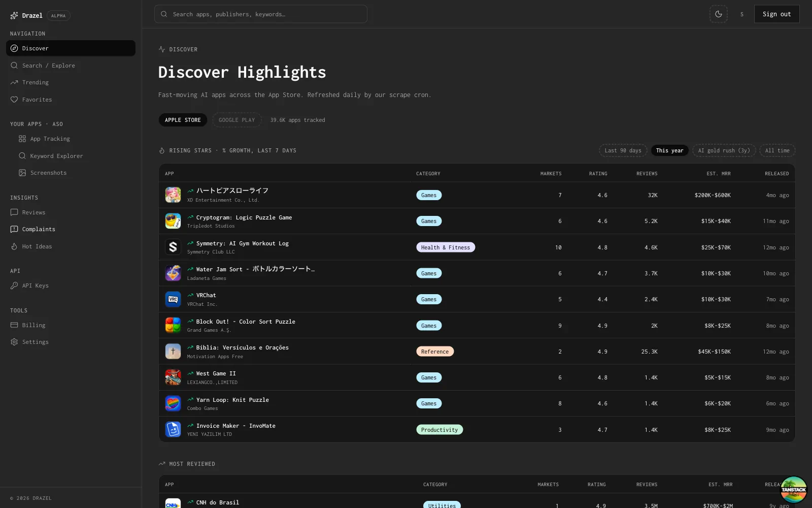812x508 pixels.
Task: Click the EST. MRR header in Rising Stars
Action: click(x=718, y=174)
